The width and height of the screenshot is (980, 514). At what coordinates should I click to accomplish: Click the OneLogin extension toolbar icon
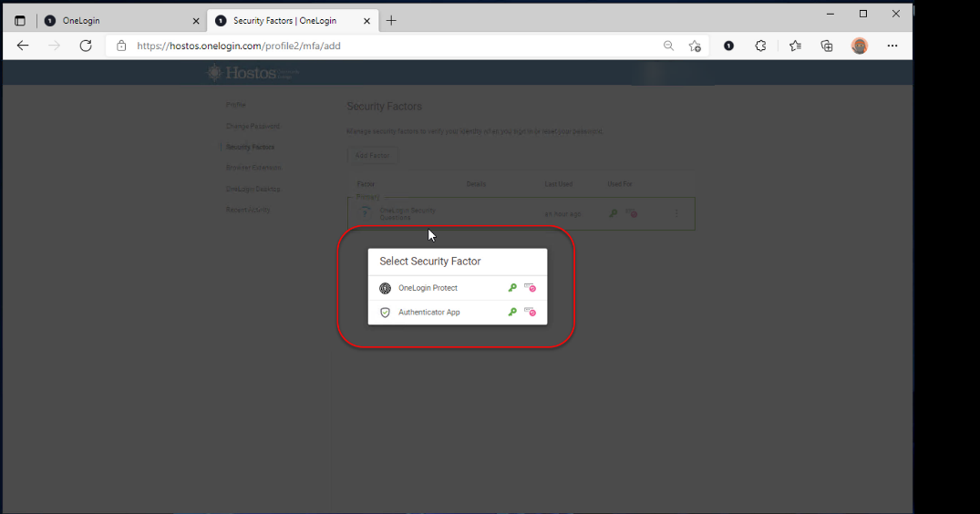click(x=728, y=46)
